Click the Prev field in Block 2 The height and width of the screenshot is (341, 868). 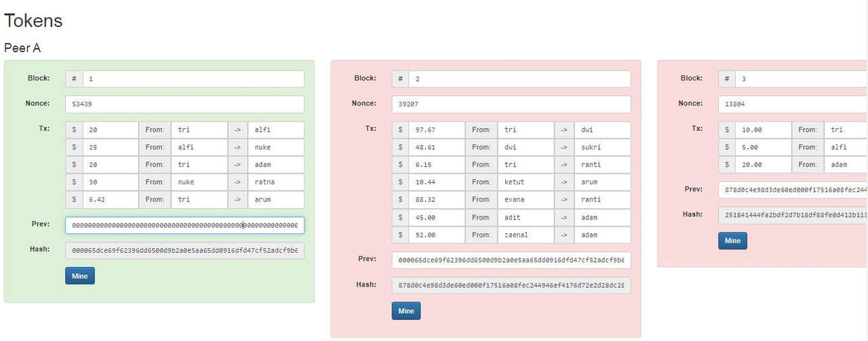point(511,260)
